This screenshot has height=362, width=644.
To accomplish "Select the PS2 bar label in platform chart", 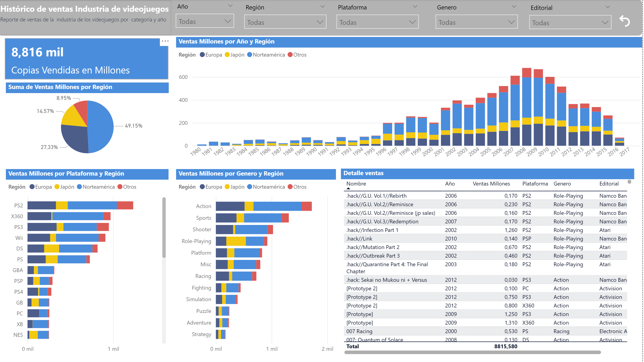I will pos(18,205).
